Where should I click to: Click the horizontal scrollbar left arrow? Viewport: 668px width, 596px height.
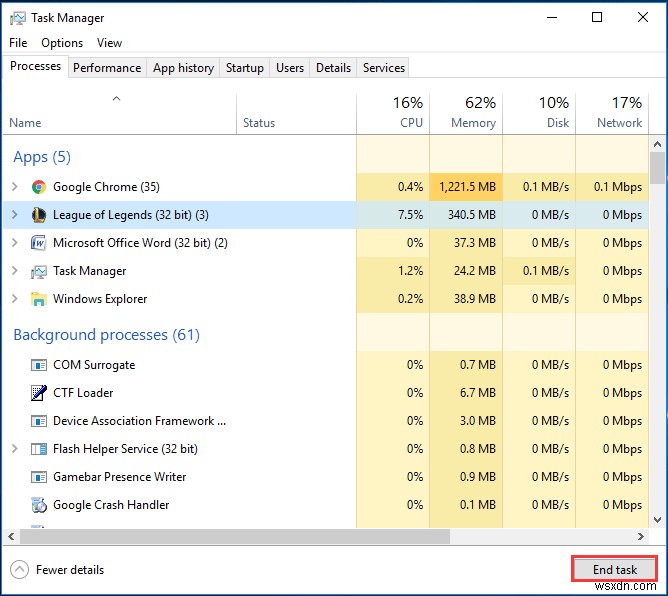(12, 536)
